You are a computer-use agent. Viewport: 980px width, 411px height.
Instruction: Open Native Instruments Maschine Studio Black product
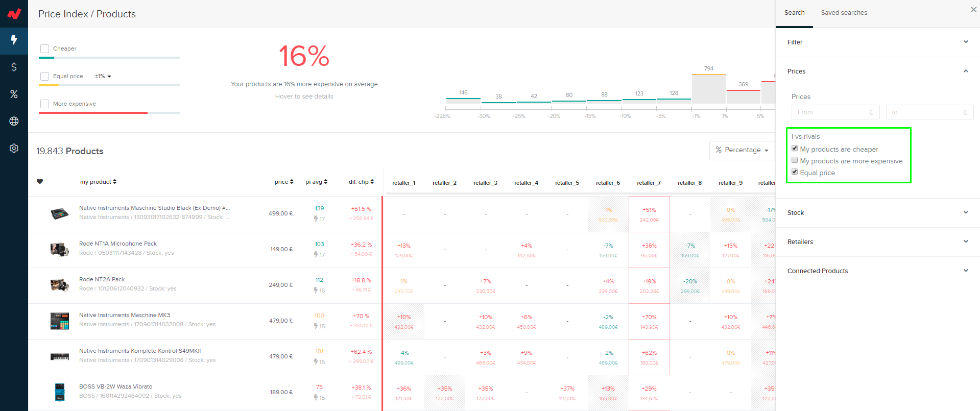154,208
